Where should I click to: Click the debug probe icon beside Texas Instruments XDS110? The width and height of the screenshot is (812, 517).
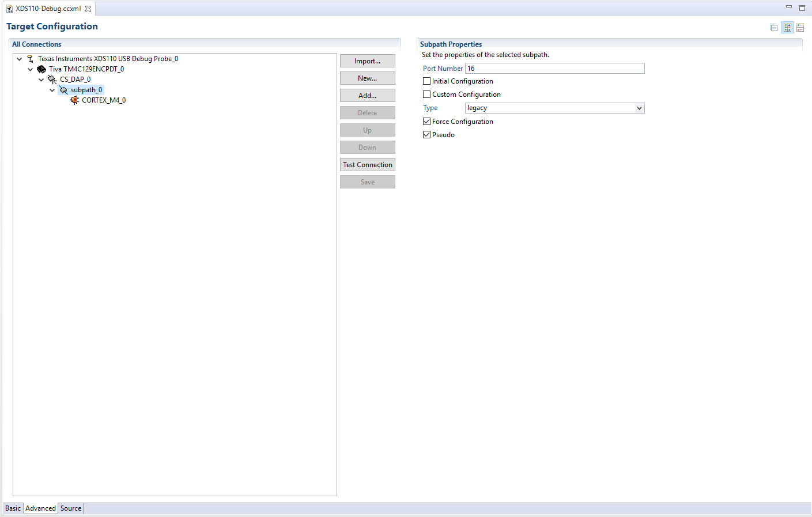(30, 59)
